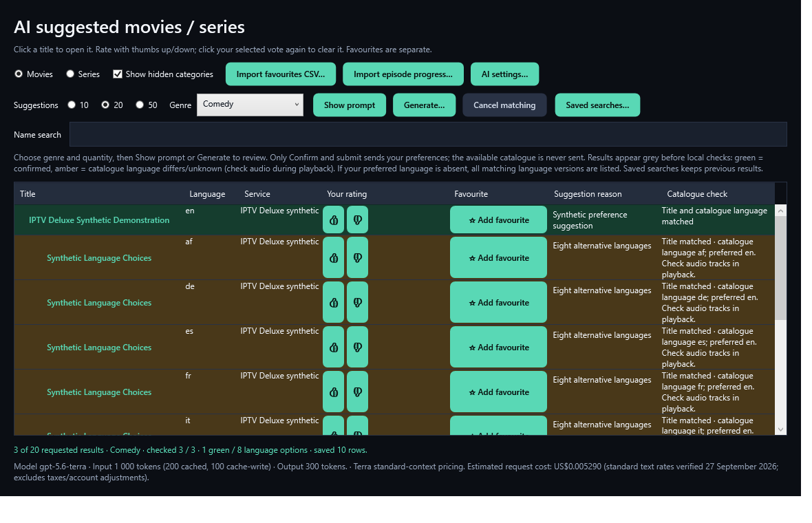The width and height of the screenshot is (812, 523).
Task: Open Synthetic Language Choices in the 'de' row
Action: click(x=99, y=302)
